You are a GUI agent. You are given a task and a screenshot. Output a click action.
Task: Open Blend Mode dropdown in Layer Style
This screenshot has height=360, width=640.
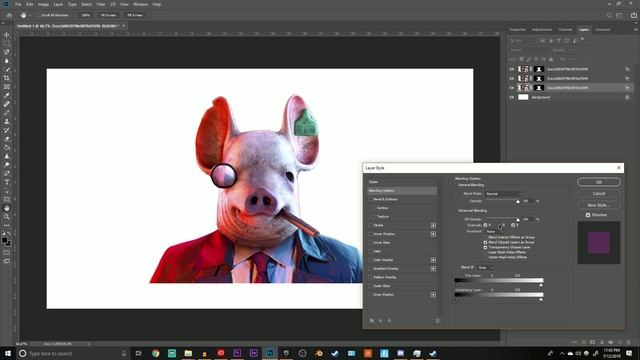point(504,194)
